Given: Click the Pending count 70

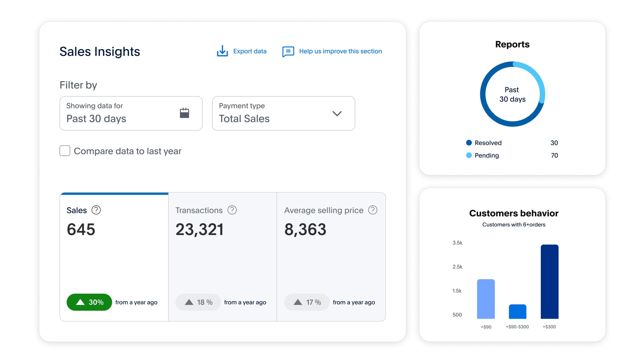Looking at the screenshot, I should click(554, 155).
